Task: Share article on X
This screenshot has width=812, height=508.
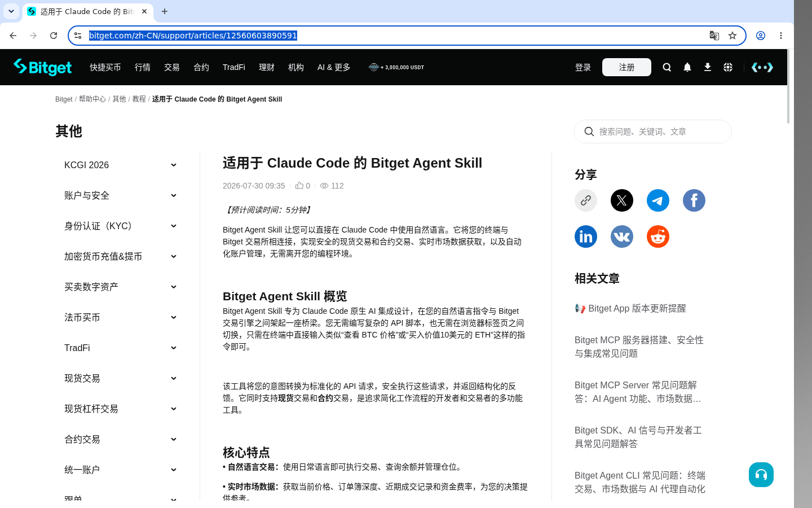Action: (x=622, y=200)
